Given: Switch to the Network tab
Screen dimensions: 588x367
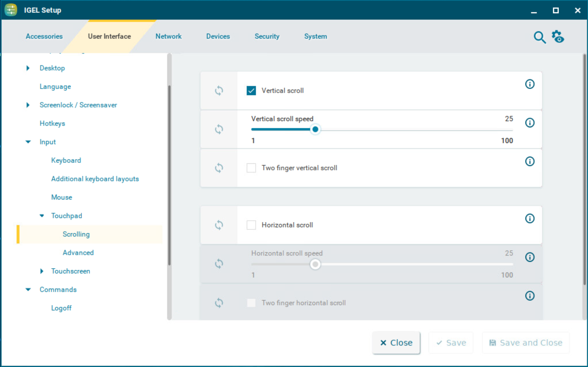Looking at the screenshot, I should [x=168, y=36].
